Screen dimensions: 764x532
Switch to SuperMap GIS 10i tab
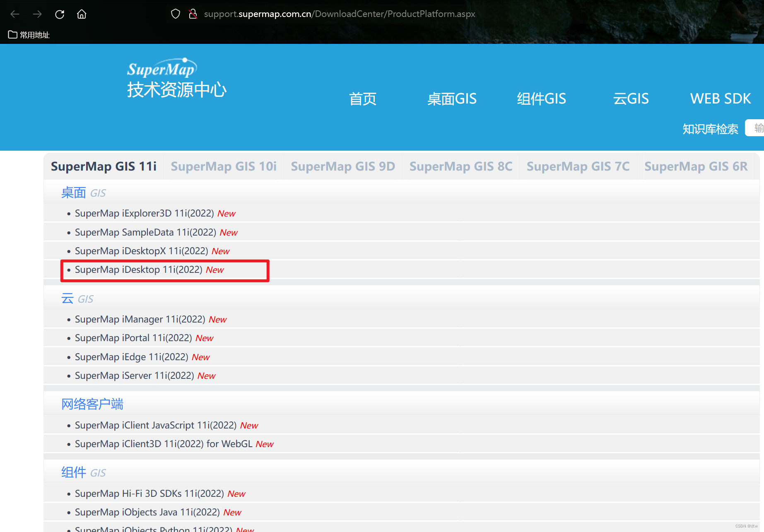[224, 166]
